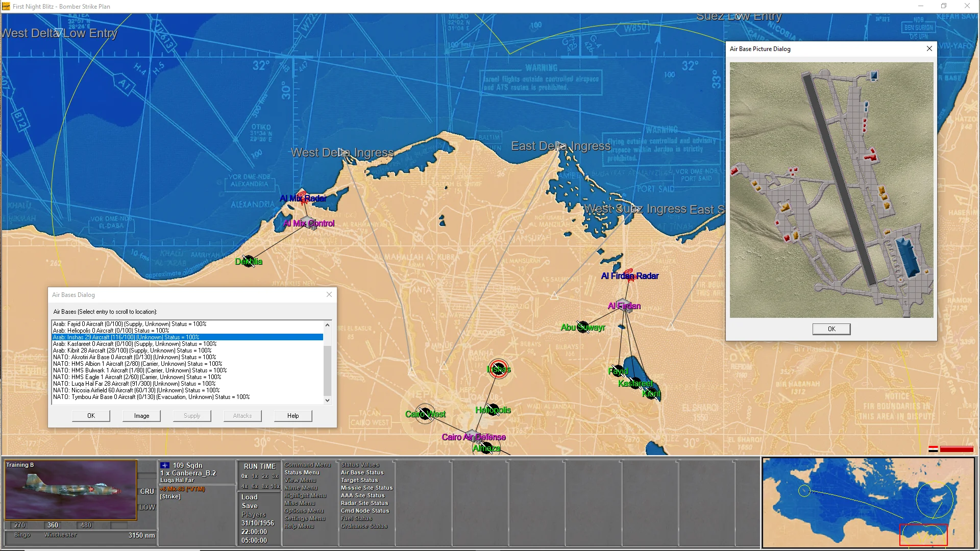Set run time speed to 4x

[244, 486]
